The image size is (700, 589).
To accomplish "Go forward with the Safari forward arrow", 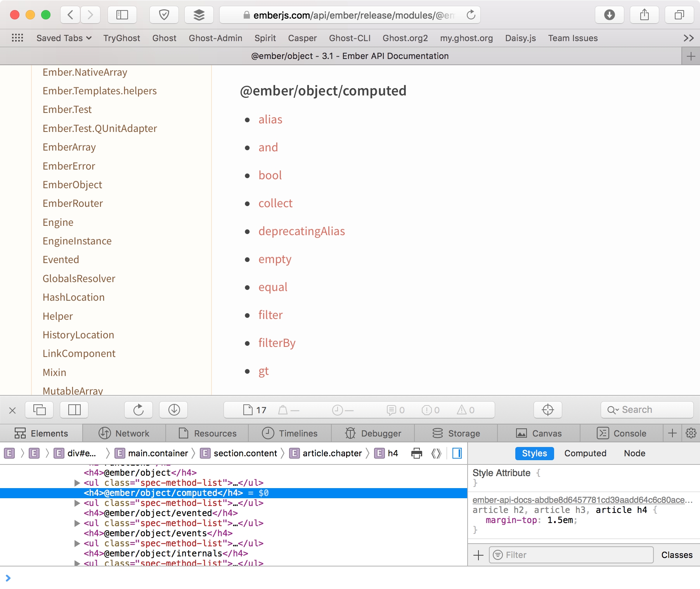I will (90, 15).
